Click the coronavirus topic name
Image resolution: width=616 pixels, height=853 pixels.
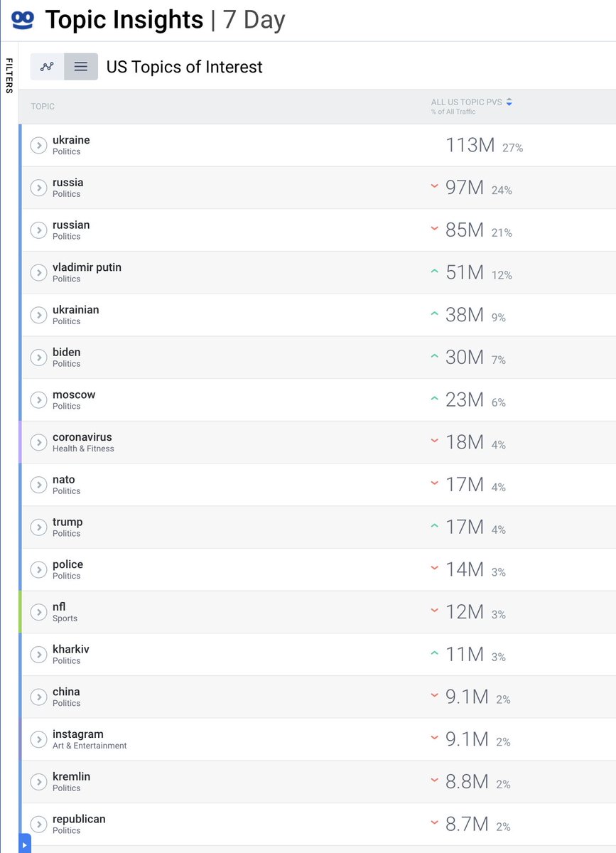click(x=82, y=437)
